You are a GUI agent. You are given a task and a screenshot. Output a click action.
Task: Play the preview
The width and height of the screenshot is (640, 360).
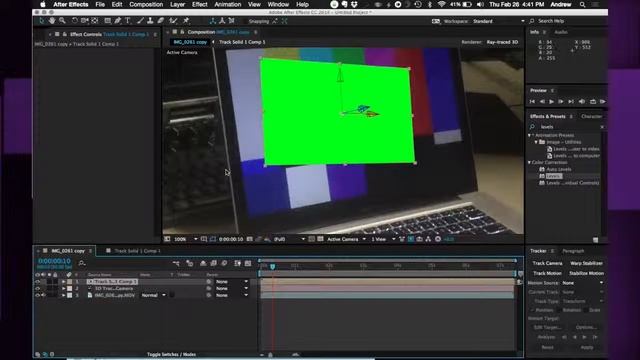[551, 102]
